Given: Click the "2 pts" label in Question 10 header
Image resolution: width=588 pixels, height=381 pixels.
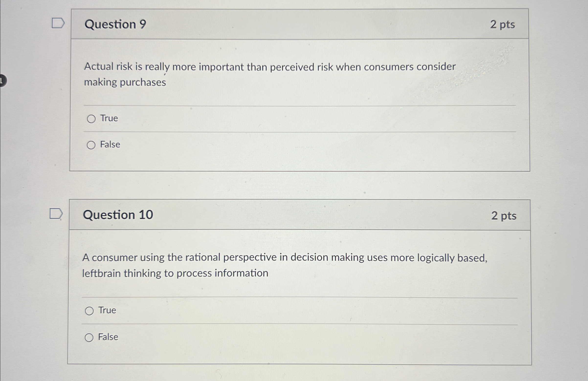Looking at the screenshot, I should point(503,216).
